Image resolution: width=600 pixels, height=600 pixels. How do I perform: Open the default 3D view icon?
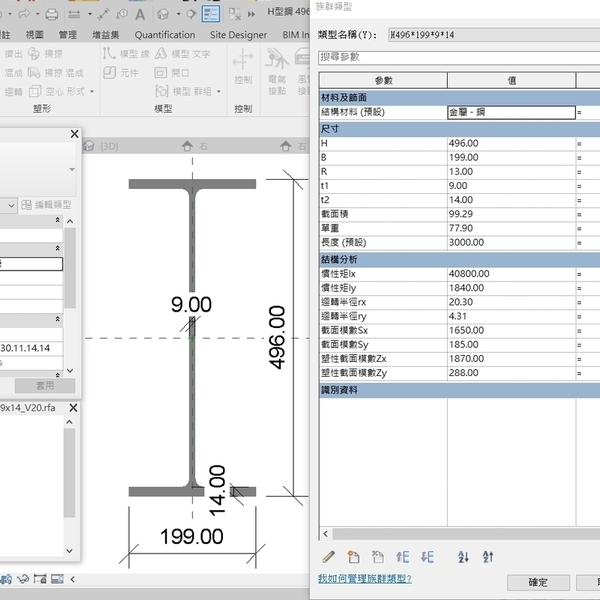tap(164, 14)
